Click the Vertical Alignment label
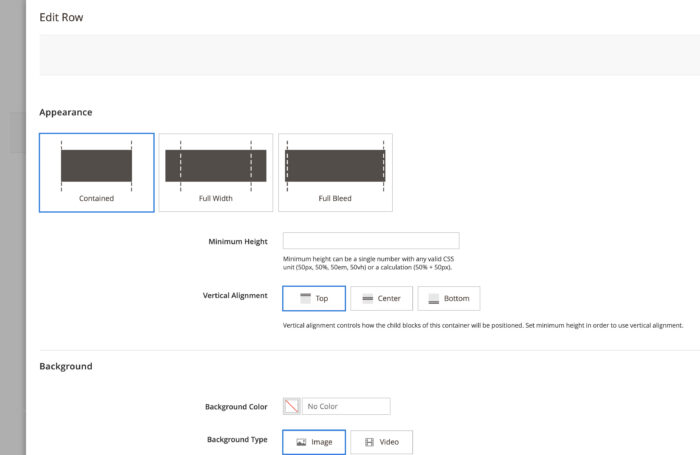The height and width of the screenshot is (455, 700). click(235, 296)
